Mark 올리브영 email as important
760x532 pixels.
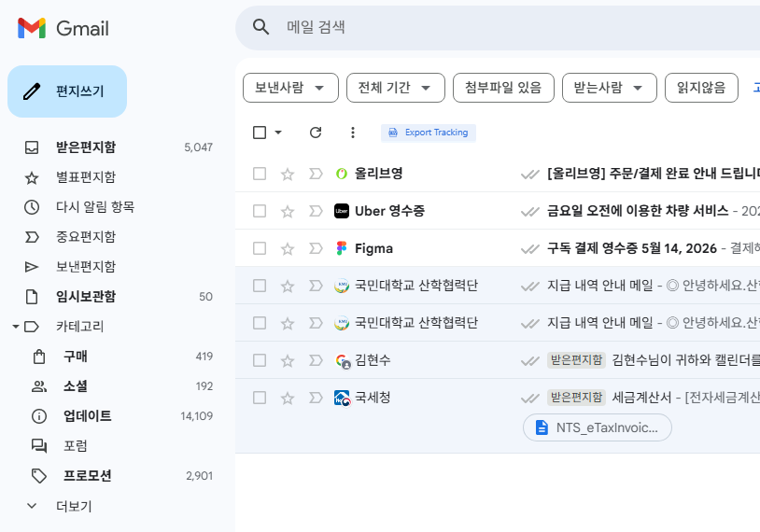tap(316, 174)
